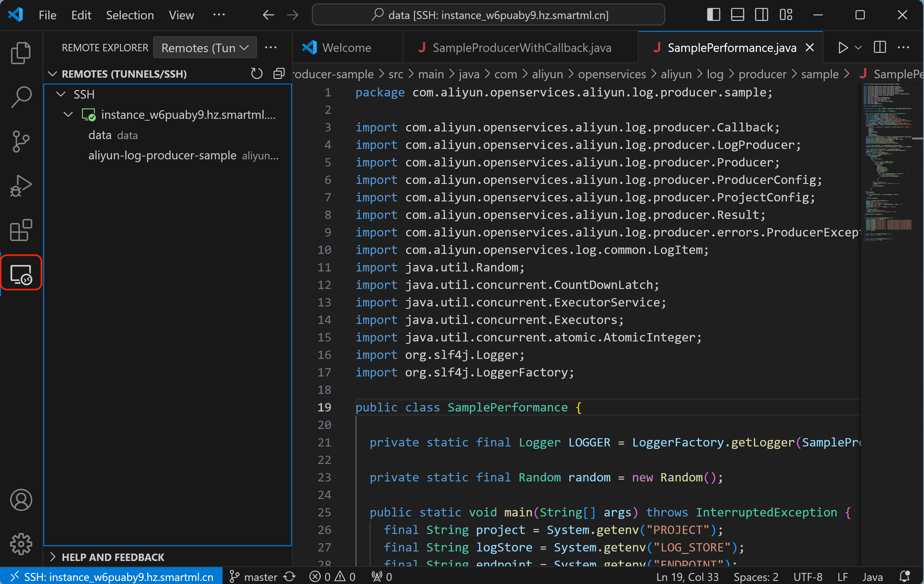Collapse the SSH tree node
This screenshot has height=584, width=924.
61,94
